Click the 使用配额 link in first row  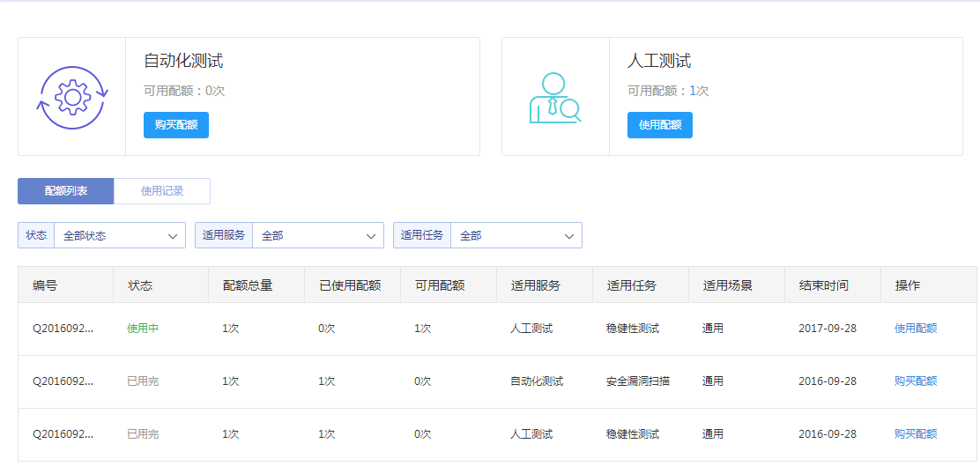click(916, 329)
